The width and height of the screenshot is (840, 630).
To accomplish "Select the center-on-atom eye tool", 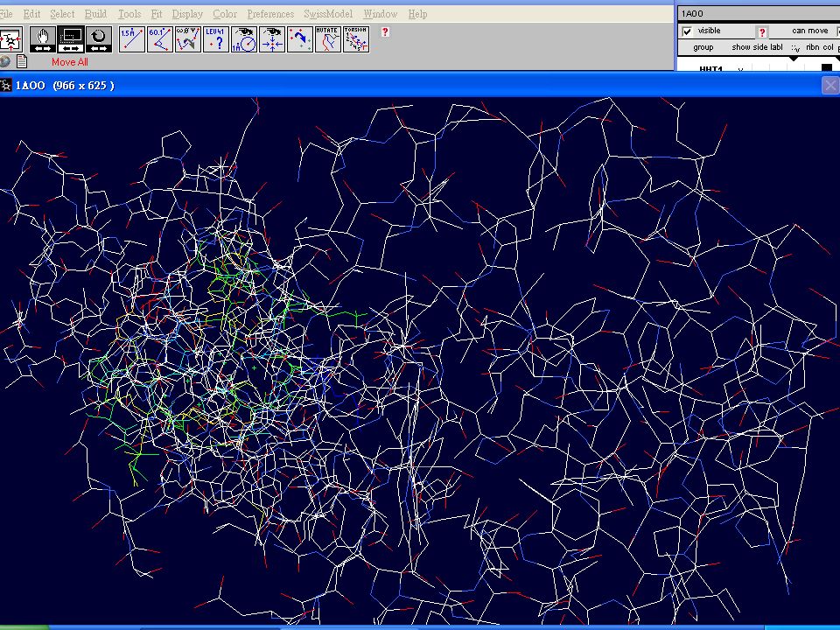I will [x=272, y=39].
